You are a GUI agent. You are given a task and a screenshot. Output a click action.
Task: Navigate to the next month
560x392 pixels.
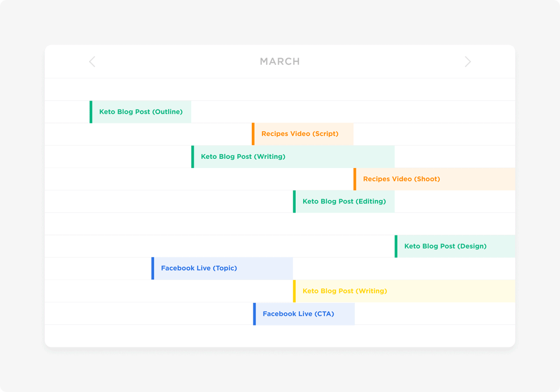pyautogui.click(x=468, y=62)
